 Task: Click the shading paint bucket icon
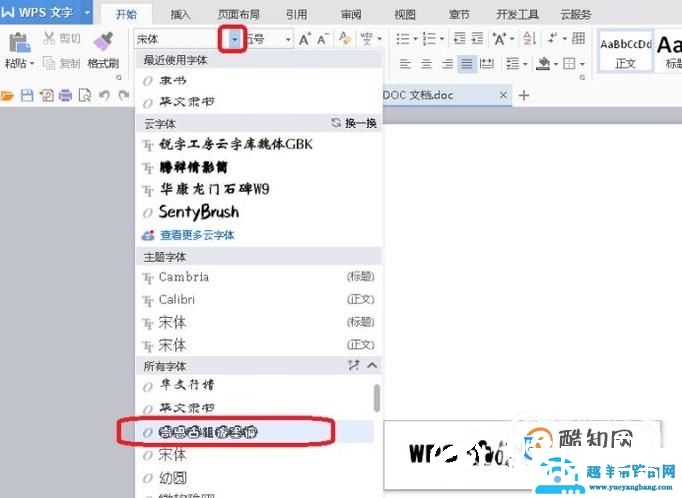pyautogui.click(x=543, y=64)
